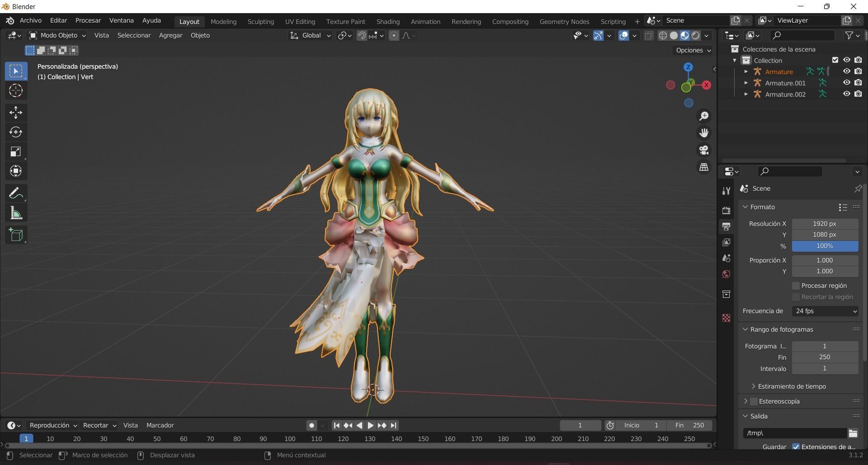Open the Output properties tab
Viewport: 868px width, 465px height.
(726, 226)
